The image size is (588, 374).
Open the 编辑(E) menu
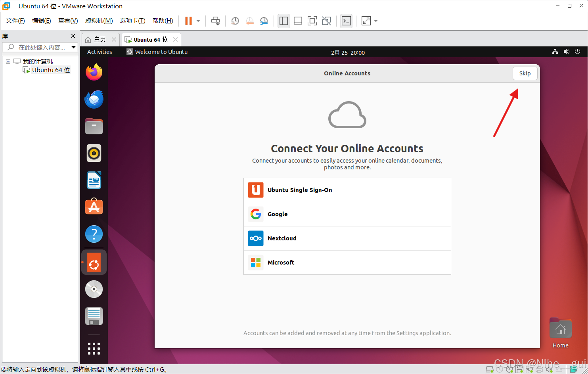[x=42, y=21]
